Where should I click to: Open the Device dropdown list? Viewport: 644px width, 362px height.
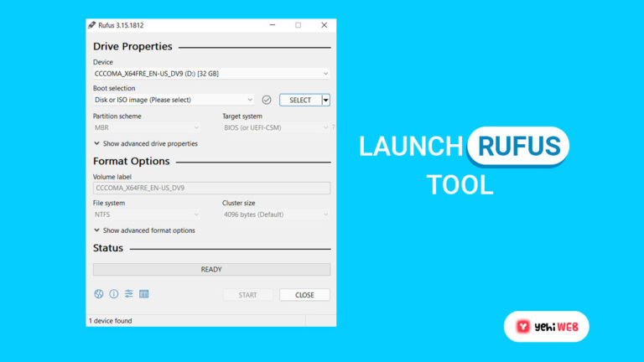pyautogui.click(x=211, y=74)
